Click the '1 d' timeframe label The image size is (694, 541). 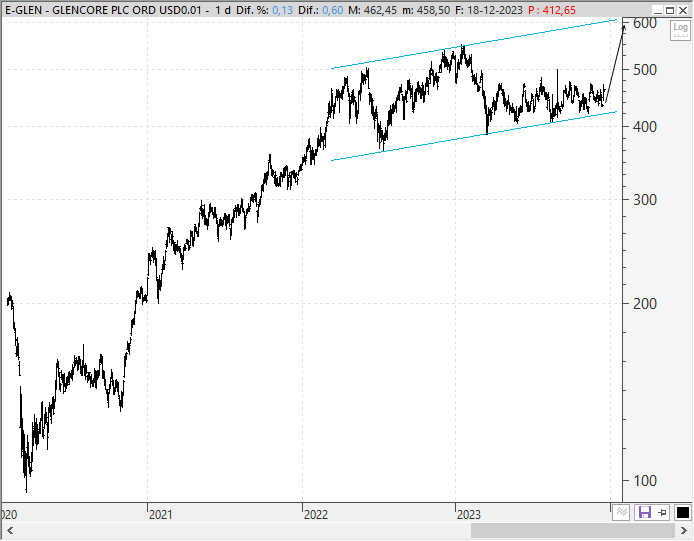[x=223, y=10]
